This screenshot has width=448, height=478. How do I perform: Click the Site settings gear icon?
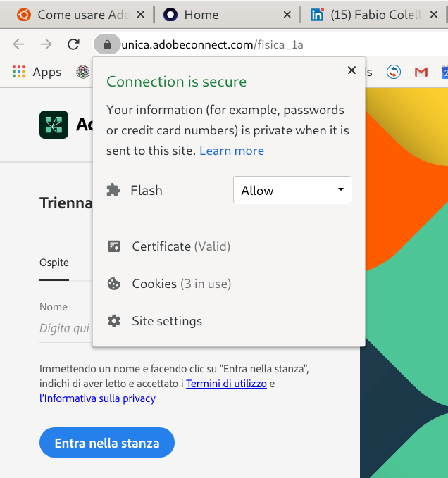[x=113, y=321]
